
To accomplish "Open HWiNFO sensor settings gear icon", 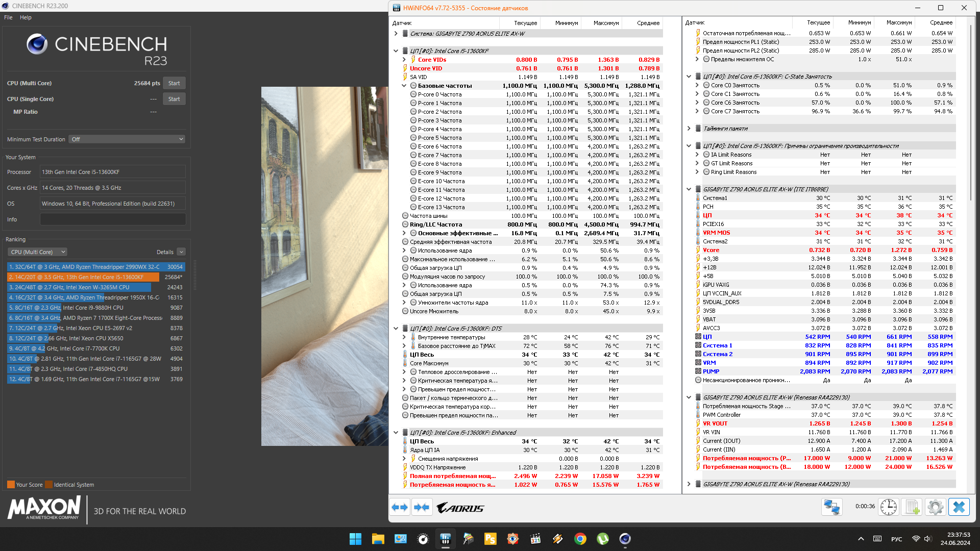I will pos(935,507).
